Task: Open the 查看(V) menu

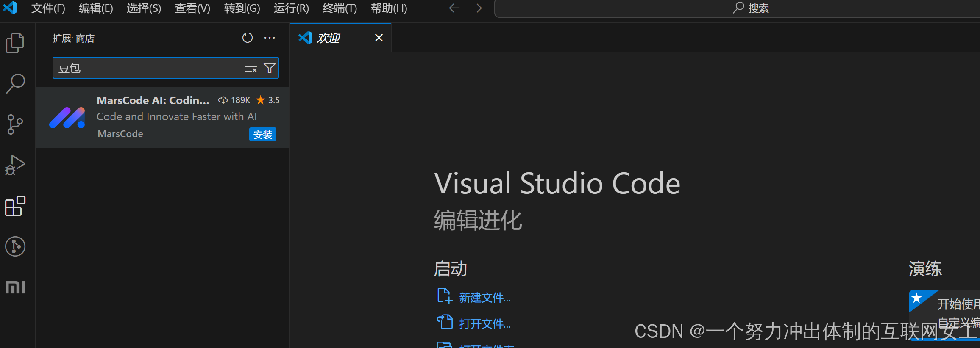Action: (x=192, y=8)
